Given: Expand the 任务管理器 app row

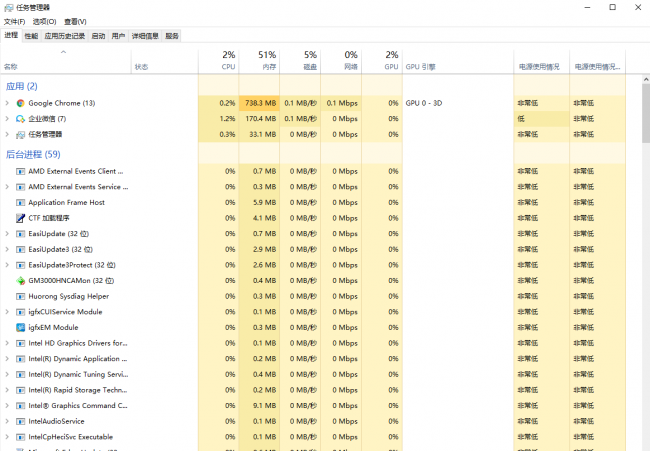Looking at the screenshot, I should (7, 134).
